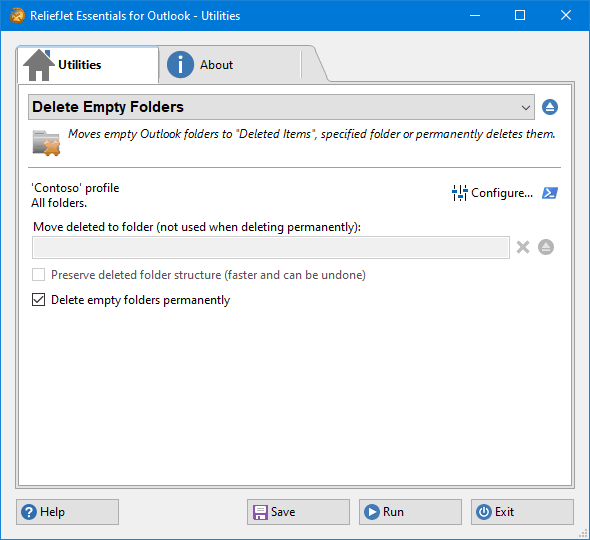
Task: Clear the move-to folder with X icon
Action: coord(523,247)
